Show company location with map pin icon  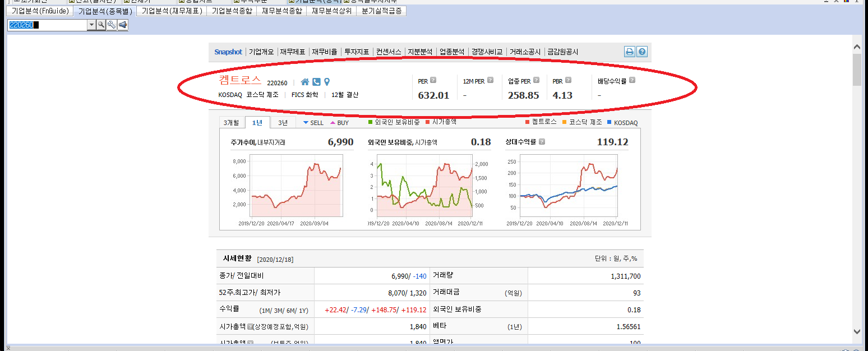coord(327,82)
